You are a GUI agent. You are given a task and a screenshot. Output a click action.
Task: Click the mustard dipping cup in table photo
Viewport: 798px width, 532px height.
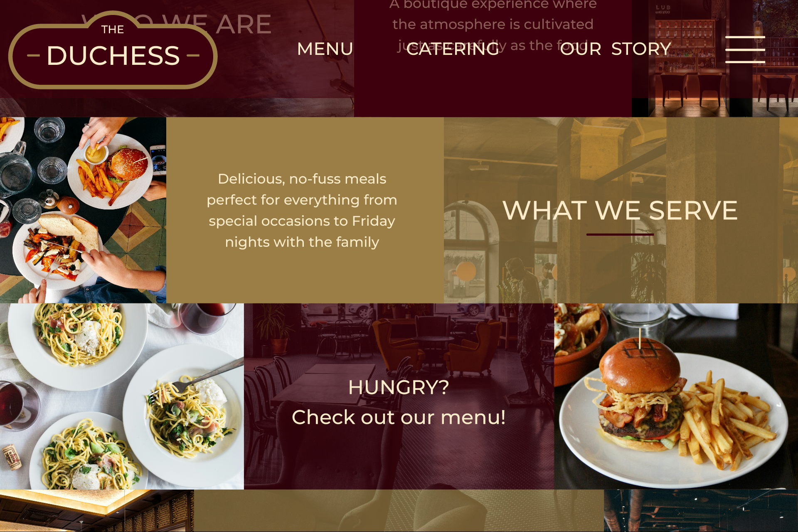pos(96,154)
